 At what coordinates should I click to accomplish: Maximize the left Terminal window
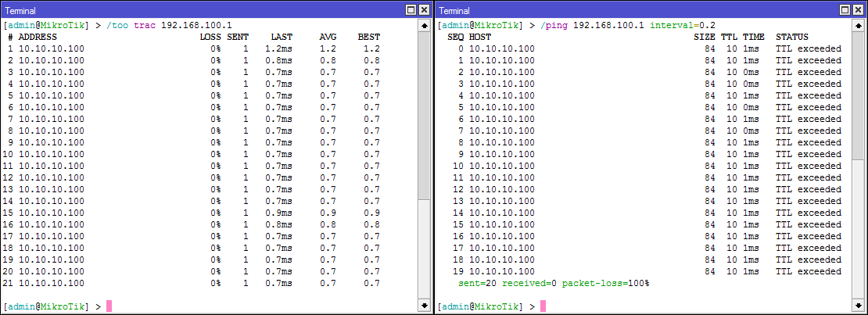click(x=411, y=9)
